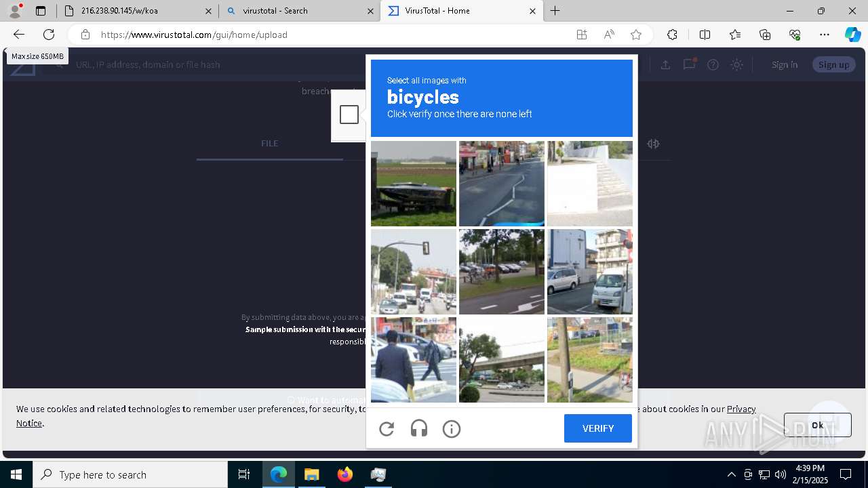868x488 pixels.
Task: Click the taskbar search box
Action: [x=130, y=474]
